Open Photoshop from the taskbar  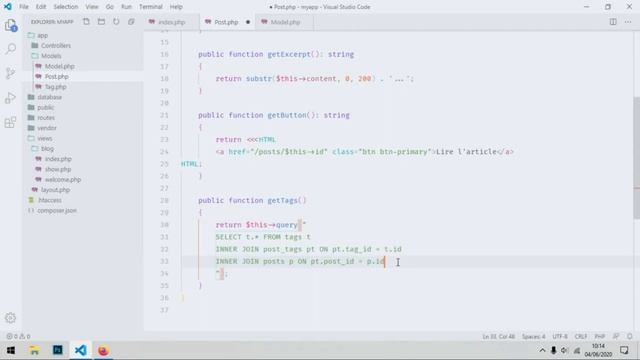point(58,350)
